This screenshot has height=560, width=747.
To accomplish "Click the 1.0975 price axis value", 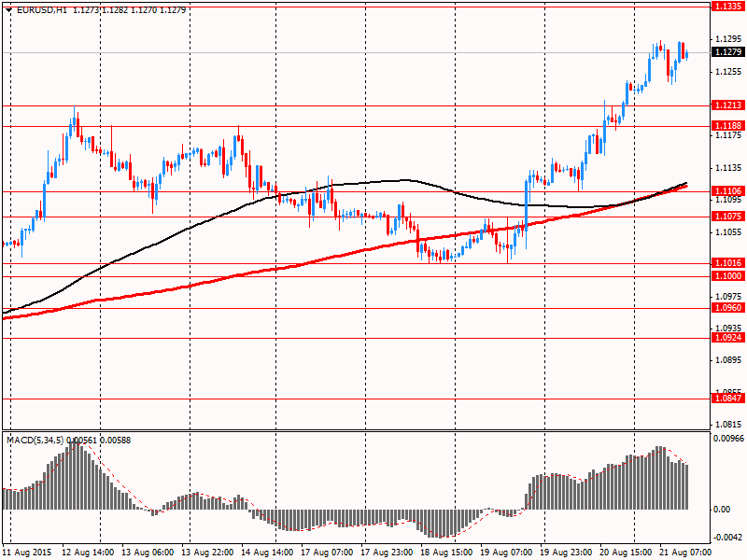I will pos(728,296).
